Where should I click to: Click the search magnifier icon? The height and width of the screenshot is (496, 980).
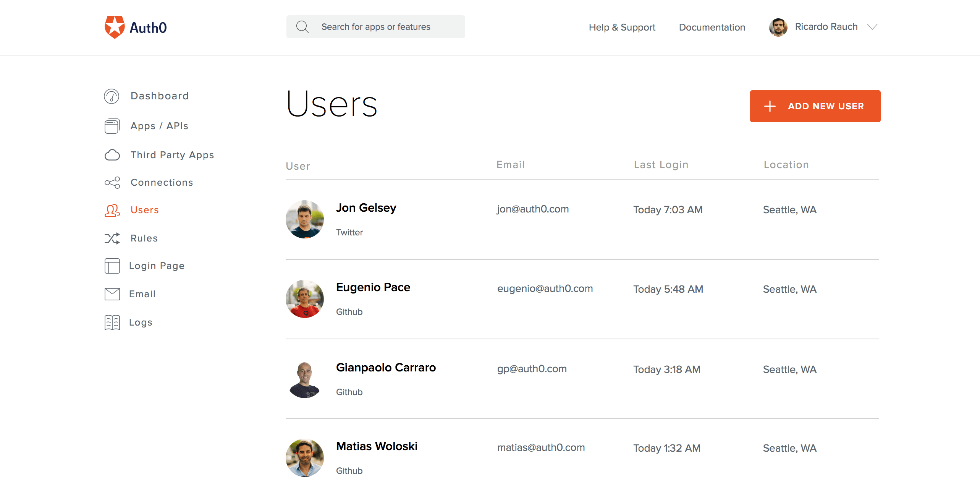click(x=302, y=26)
